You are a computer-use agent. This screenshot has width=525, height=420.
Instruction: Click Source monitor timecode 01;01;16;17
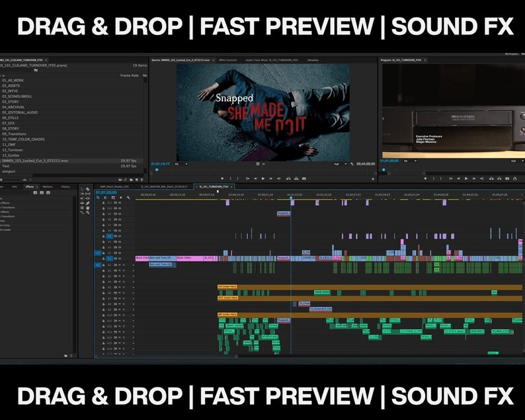tap(161, 164)
